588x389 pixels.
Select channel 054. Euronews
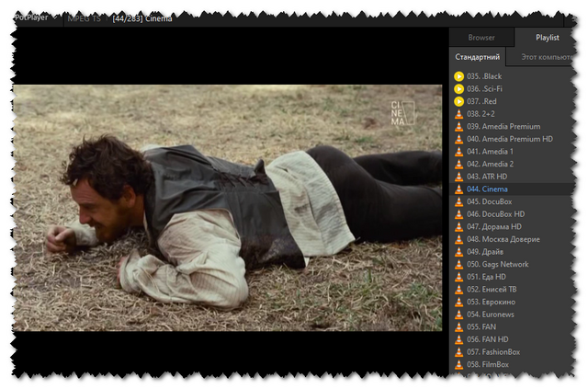pyautogui.click(x=491, y=315)
